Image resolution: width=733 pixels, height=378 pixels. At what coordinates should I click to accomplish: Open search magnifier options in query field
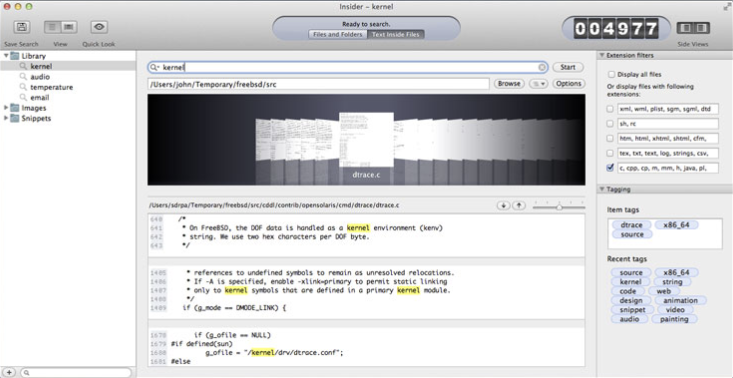click(154, 67)
